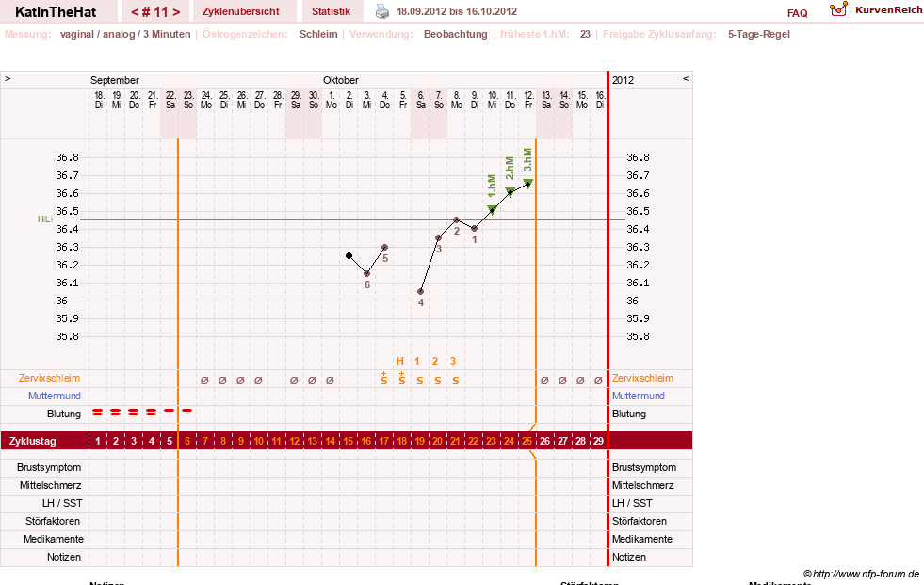
Task: Click the vaginal / analog / 3 Minuten value
Action: (125, 34)
